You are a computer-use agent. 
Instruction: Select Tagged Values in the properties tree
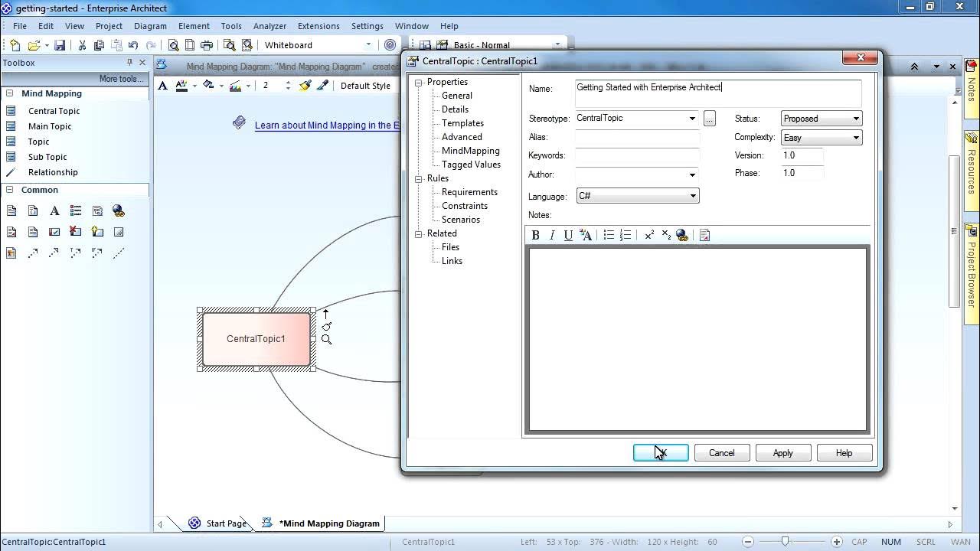coord(471,165)
